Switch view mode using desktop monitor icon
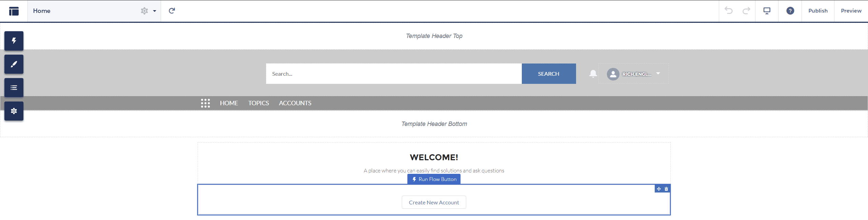The width and height of the screenshot is (868, 220). click(x=767, y=11)
